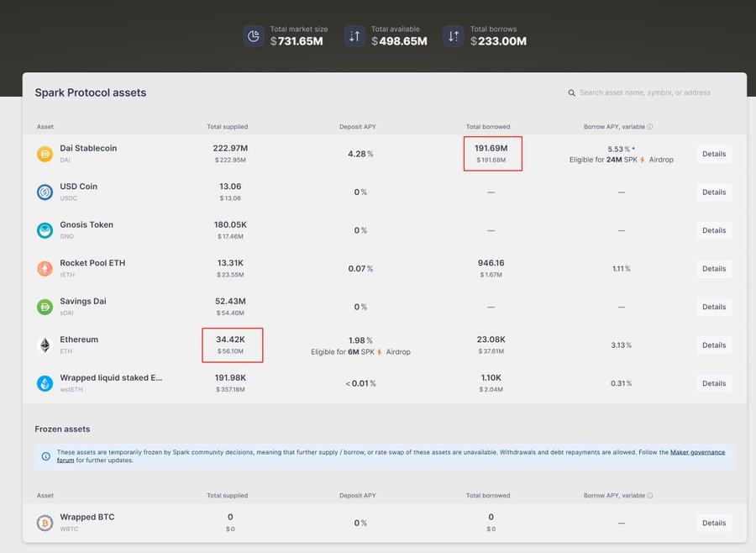Open Details for Dai Stablecoin
This screenshot has width=756, height=553.
[x=713, y=154]
